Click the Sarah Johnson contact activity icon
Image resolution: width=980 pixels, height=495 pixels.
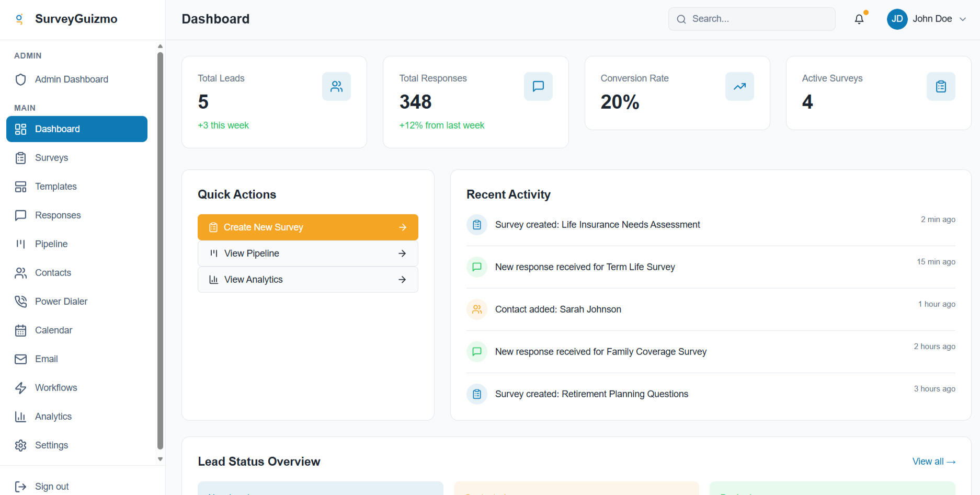(476, 309)
